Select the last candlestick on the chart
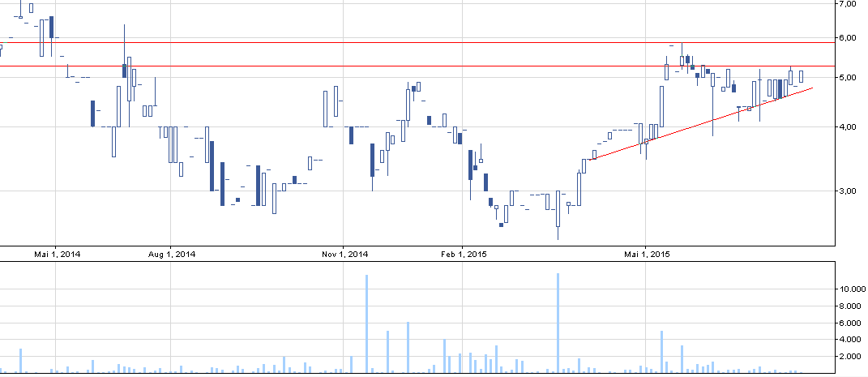Viewport: 868px width, 377px height. [801, 76]
